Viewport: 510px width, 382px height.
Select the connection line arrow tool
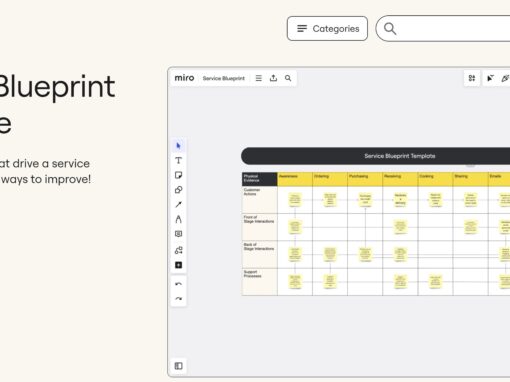click(178, 204)
